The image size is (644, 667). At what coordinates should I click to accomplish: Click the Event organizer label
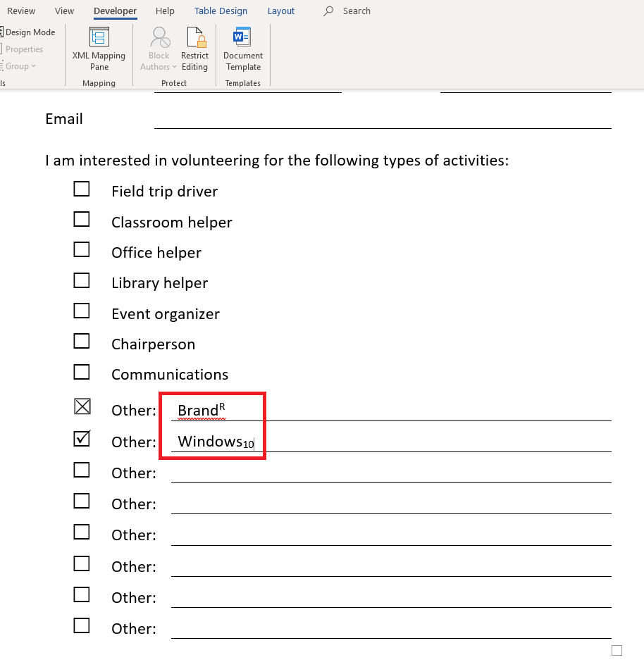coord(166,314)
